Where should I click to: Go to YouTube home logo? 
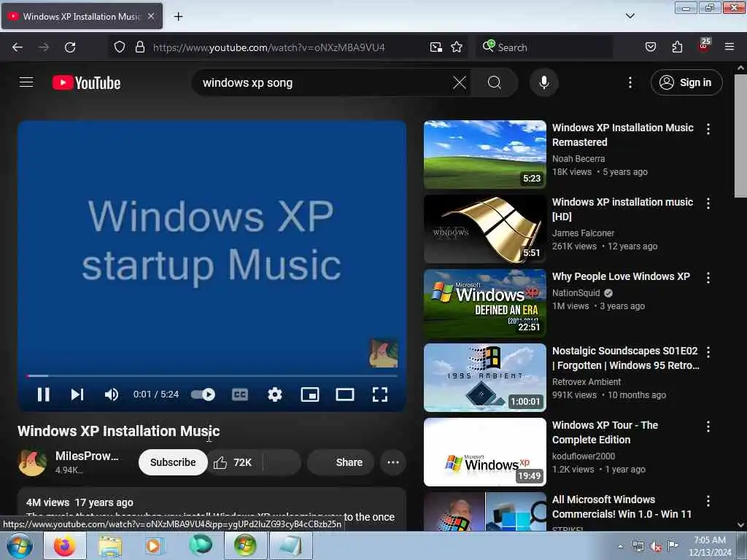[87, 83]
